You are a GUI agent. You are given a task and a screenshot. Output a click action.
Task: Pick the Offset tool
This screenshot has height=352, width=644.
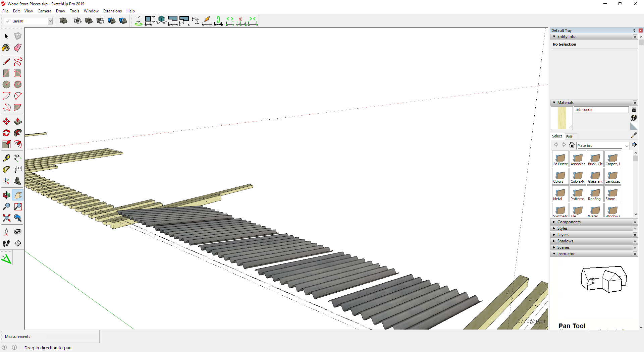[18, 144]
